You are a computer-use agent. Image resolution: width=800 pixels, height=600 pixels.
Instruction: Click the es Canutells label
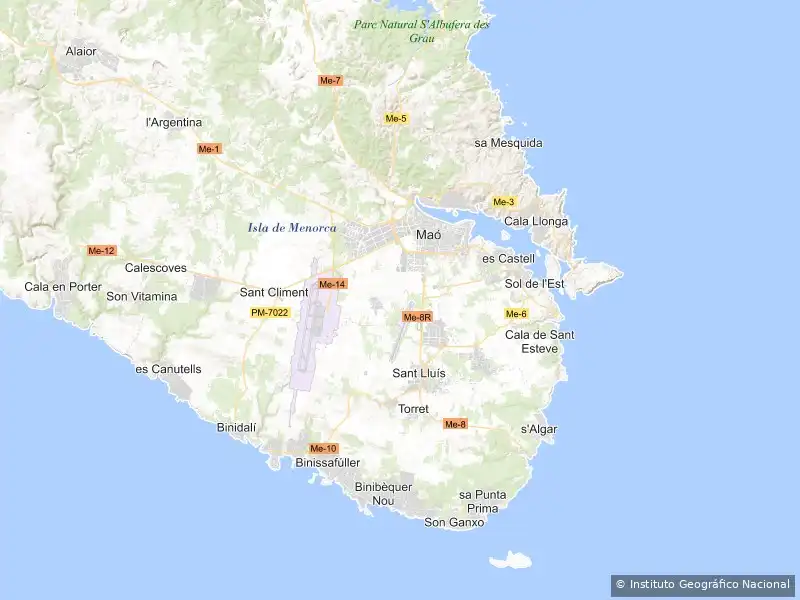[x=168, y=369]
